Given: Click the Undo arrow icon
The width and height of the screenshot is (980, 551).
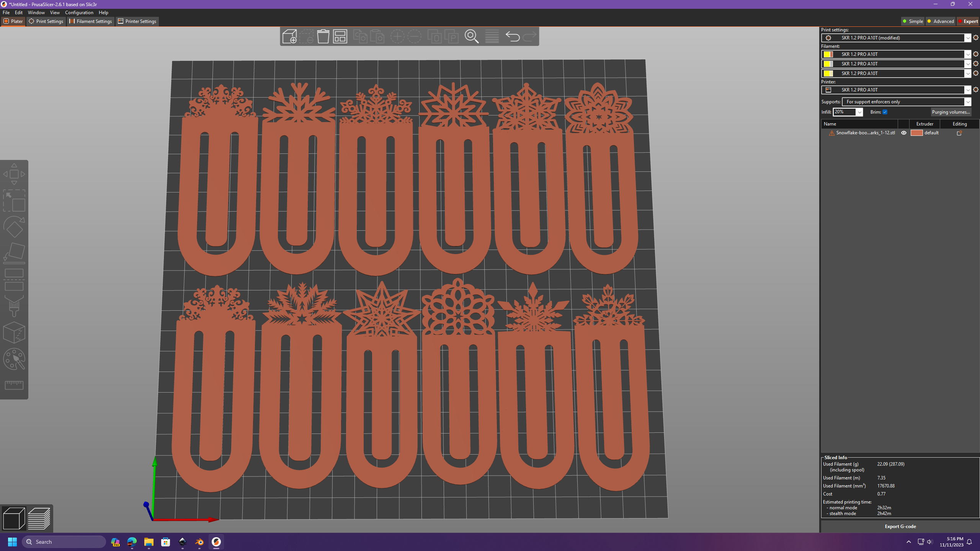Looking at the screenshot, I should (512, 36).
